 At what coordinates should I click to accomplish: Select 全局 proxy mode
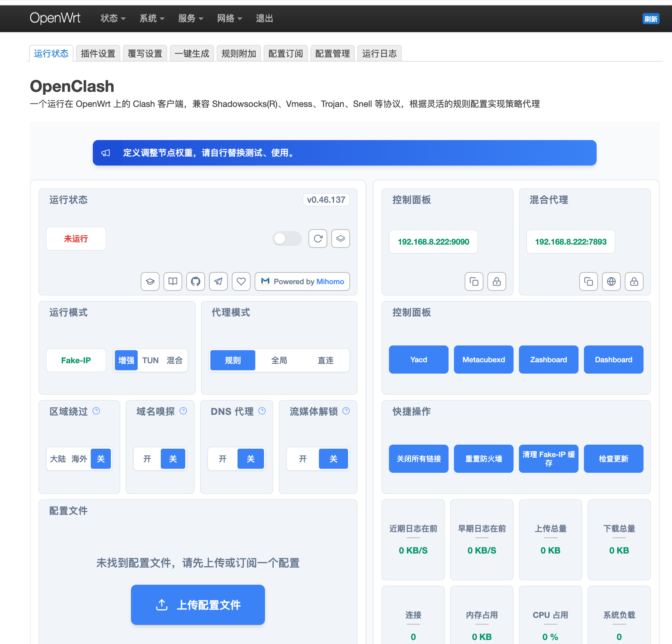point(279,360)
